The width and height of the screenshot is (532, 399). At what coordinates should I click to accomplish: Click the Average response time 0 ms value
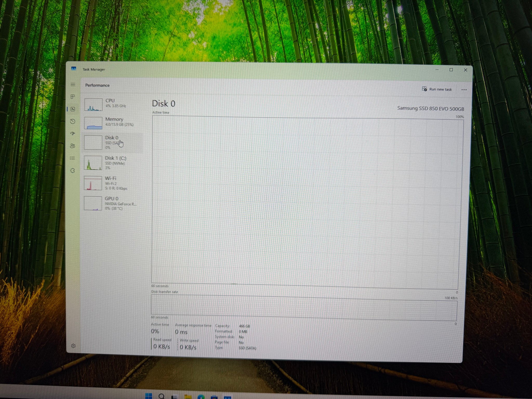point(181,332)
